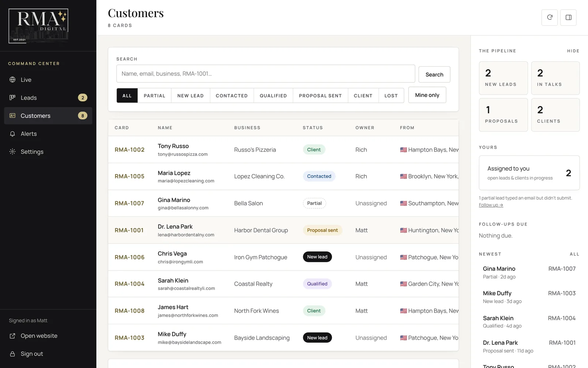Click Gina Marino's Partial status badge
This screenshot has height=368, width=588.
(x=314, y=203)
